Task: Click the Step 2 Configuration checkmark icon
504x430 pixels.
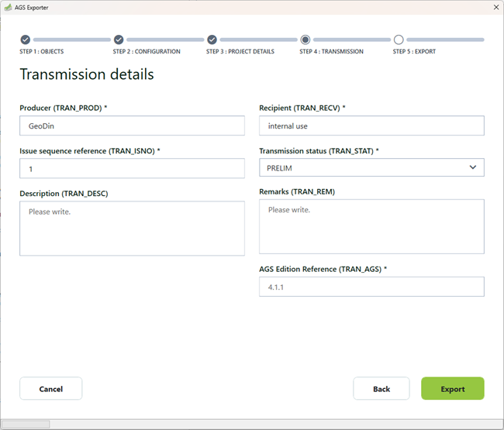Action: (119, 40)
